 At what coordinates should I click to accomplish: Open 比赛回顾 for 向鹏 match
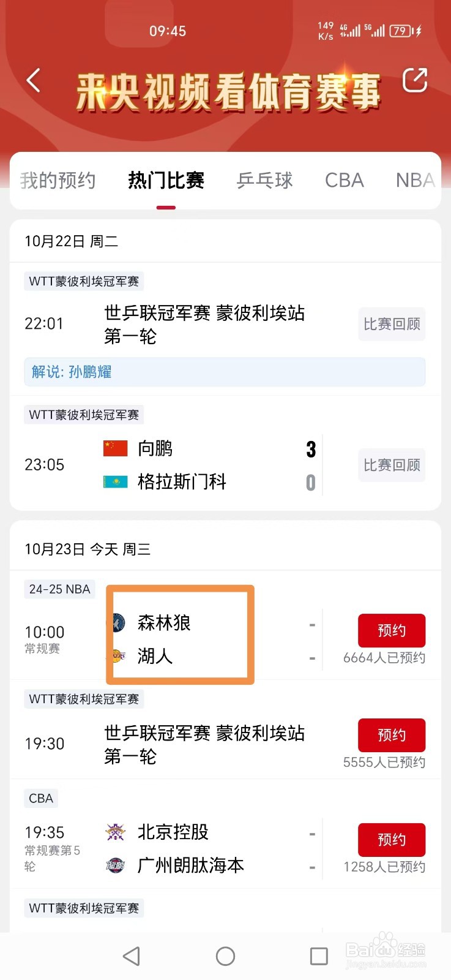tap(392, 466)
